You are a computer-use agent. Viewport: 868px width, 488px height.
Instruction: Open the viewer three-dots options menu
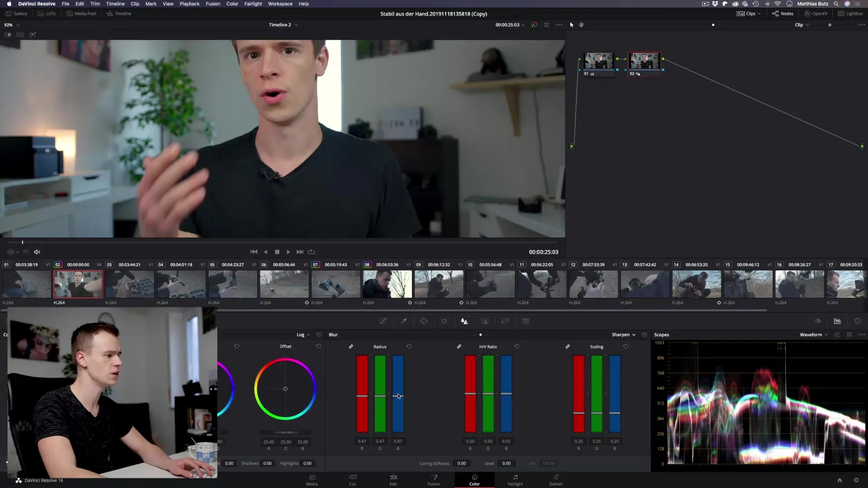pos(559,25)
